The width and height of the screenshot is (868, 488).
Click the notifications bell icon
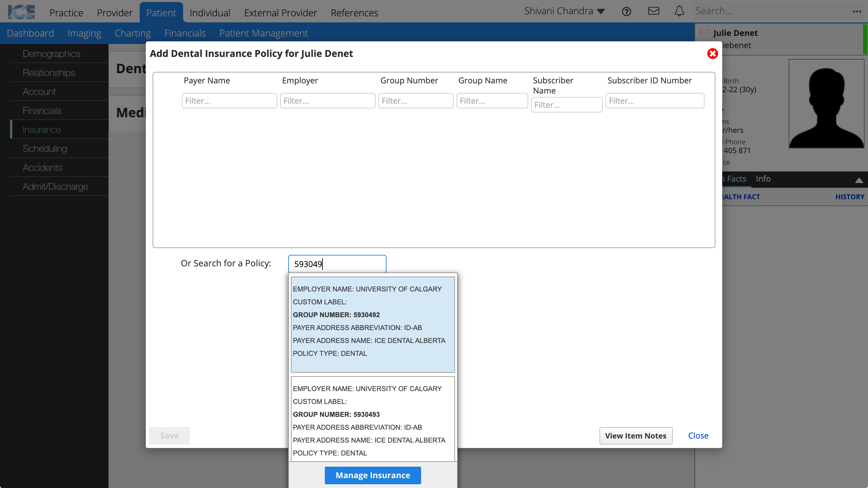click(x=679, y=11)
